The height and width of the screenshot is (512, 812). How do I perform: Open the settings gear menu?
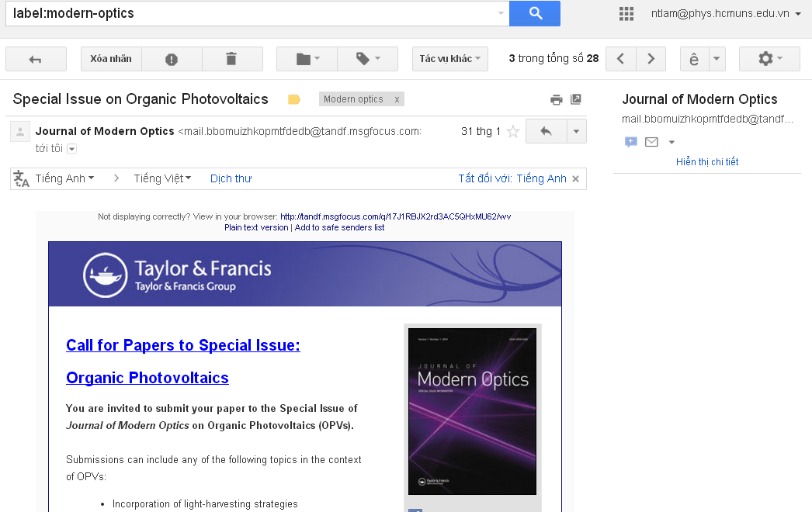[x=769, y=59]
